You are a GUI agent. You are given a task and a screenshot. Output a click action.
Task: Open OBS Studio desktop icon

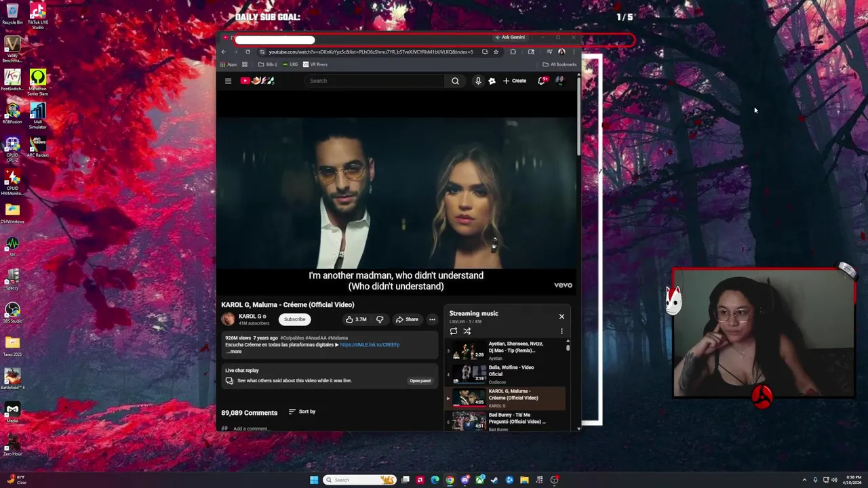(x=12, y=312)
